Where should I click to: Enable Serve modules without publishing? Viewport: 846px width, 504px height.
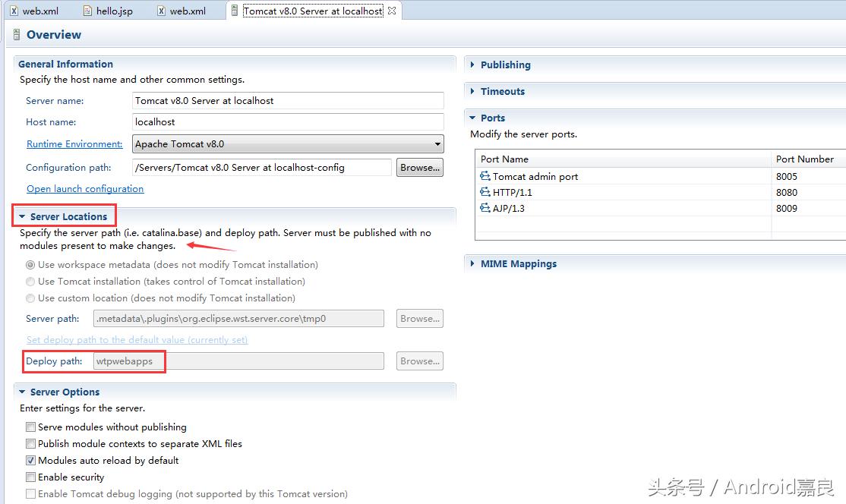click(x=31, y=427)
